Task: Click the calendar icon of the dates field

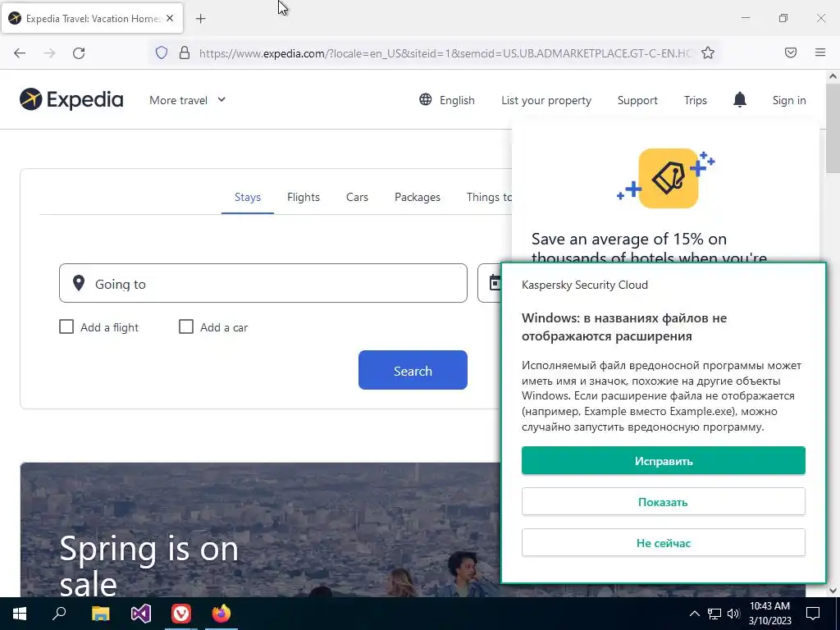Action: [x=495, y=282]
